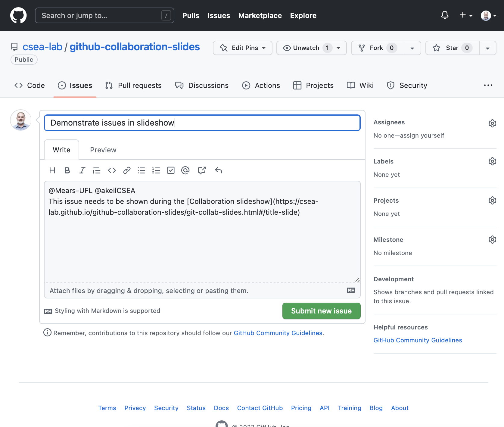504x427 pixels.
Task: Mention a user with the @ icon
Action: click(x=185, y=170)
